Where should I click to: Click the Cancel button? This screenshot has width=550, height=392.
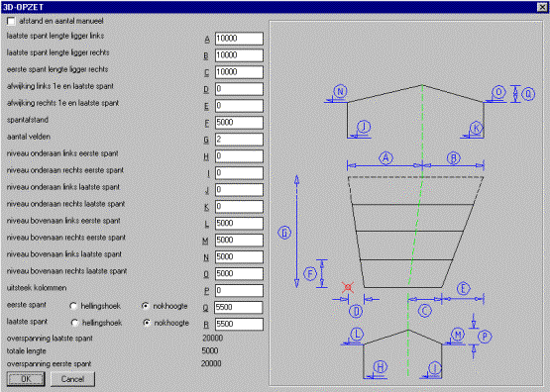click(72, 379)
